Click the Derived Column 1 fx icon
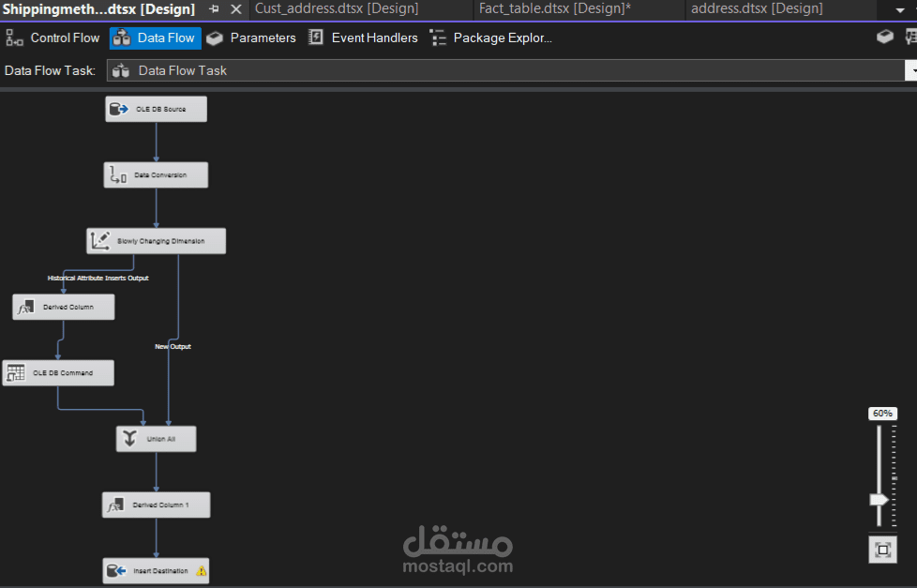 pyautogui.click(x=115, y=505)
